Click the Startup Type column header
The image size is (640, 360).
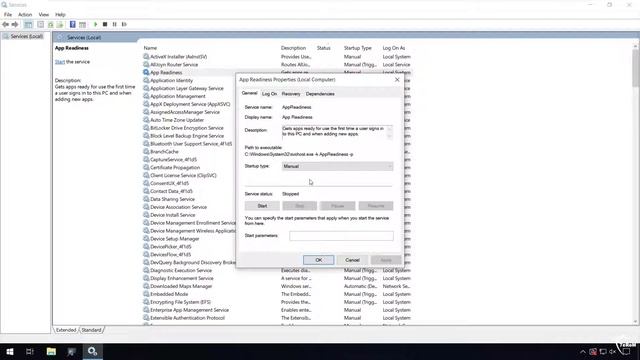coord(358,48)
